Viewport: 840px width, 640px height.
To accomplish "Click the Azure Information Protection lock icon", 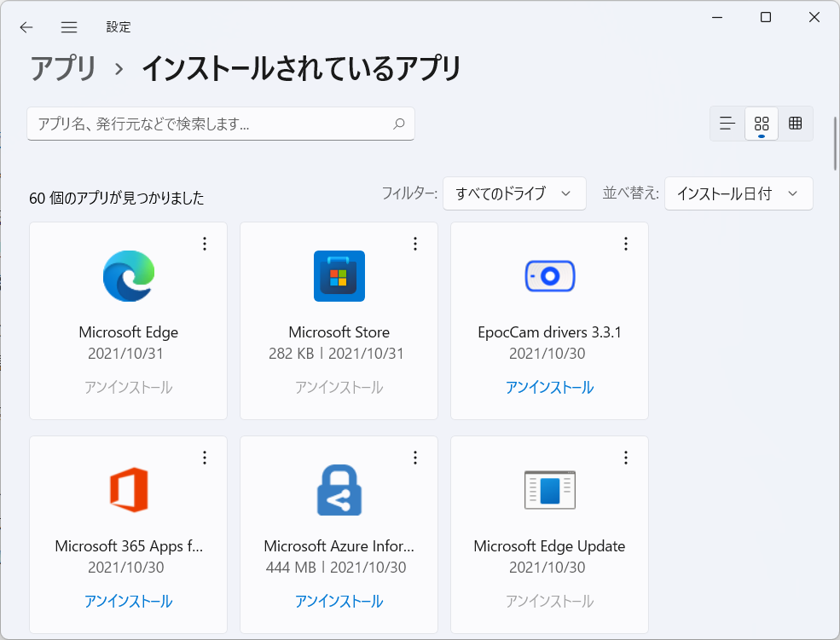I will 339,490.
